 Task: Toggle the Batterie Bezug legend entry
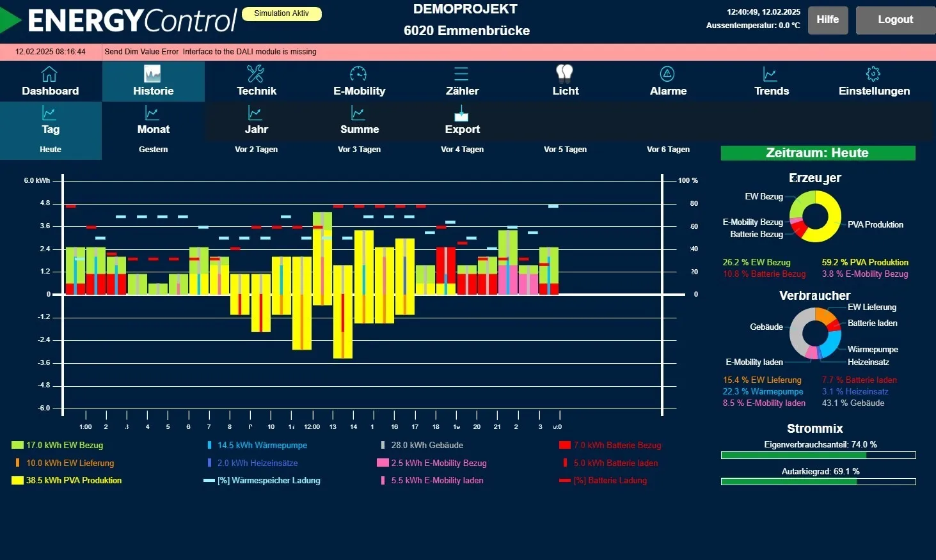[610, 445]
